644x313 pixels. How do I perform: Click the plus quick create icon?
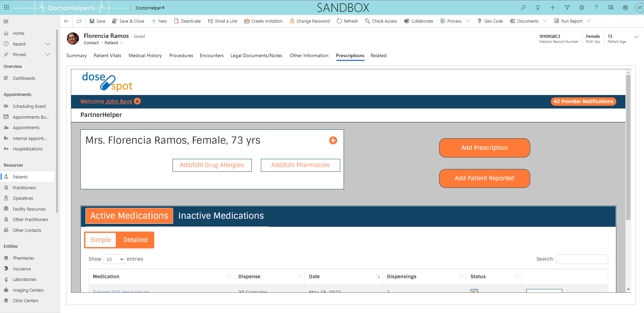point(553,7)
